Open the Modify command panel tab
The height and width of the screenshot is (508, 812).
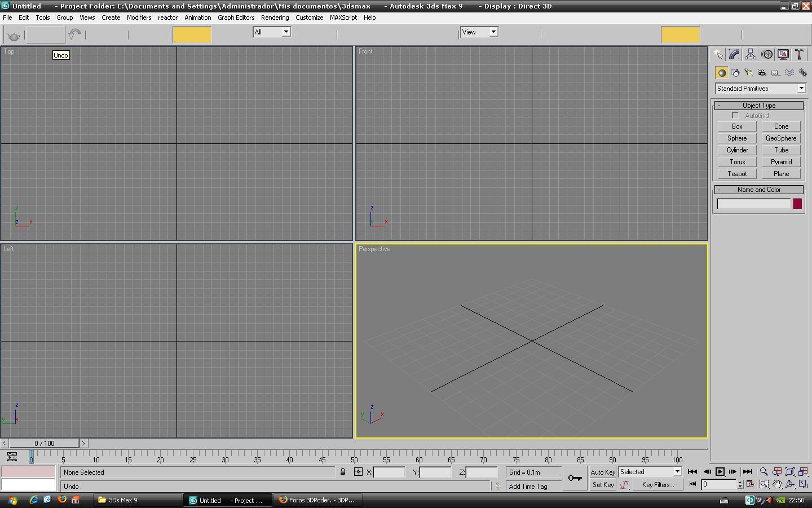(735, 54)
